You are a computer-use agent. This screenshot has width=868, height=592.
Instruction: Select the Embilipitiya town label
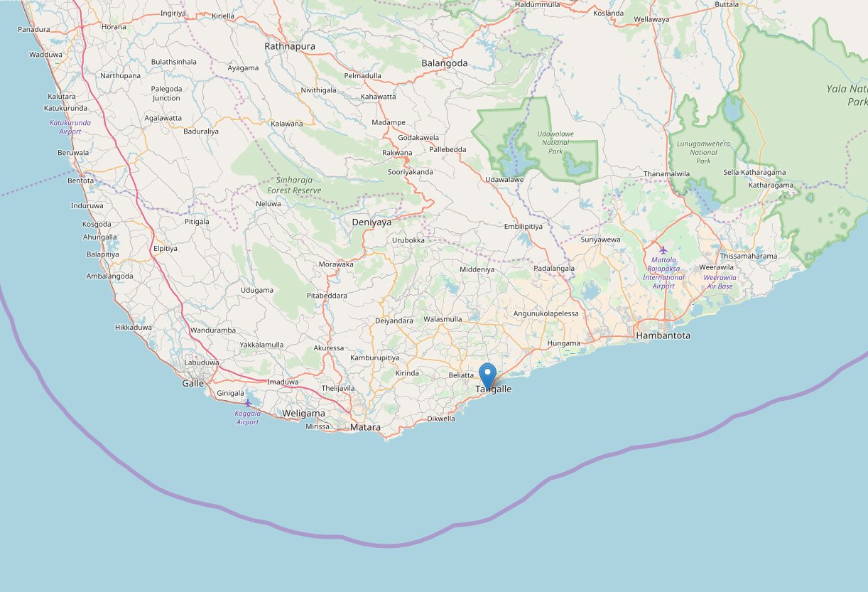point(523,226)
